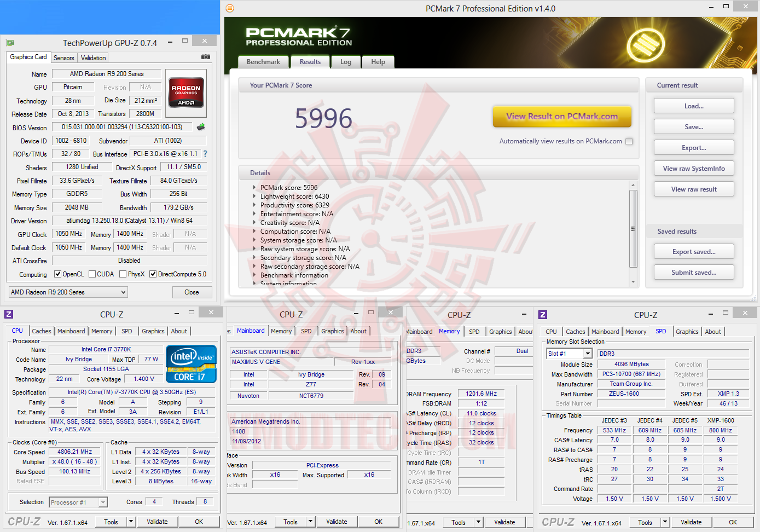Viewport: 760px width, 532px height.
Task: Click the Details scrollbar up arrow
Action: pos(633,184)
